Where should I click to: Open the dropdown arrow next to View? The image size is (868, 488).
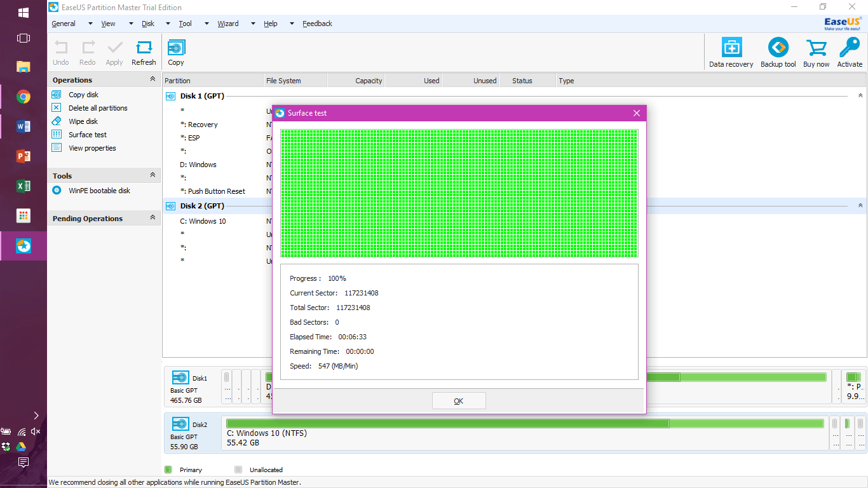pos(131,24)
